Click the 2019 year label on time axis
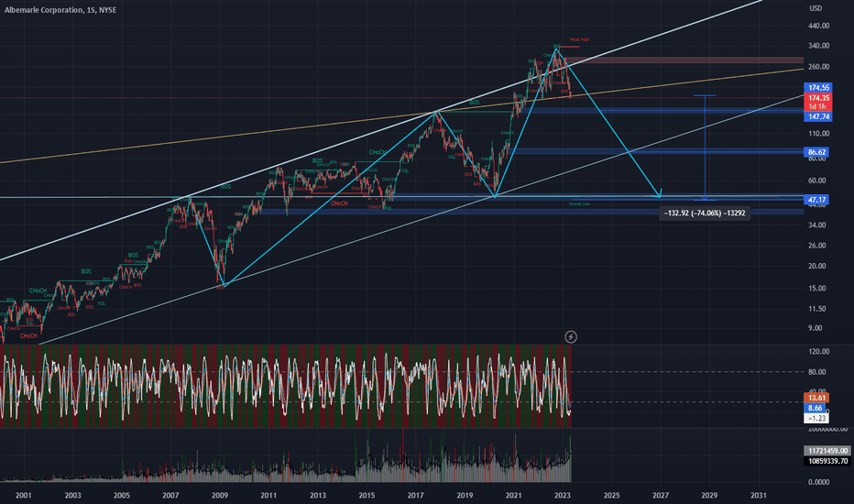 point(465,495)
